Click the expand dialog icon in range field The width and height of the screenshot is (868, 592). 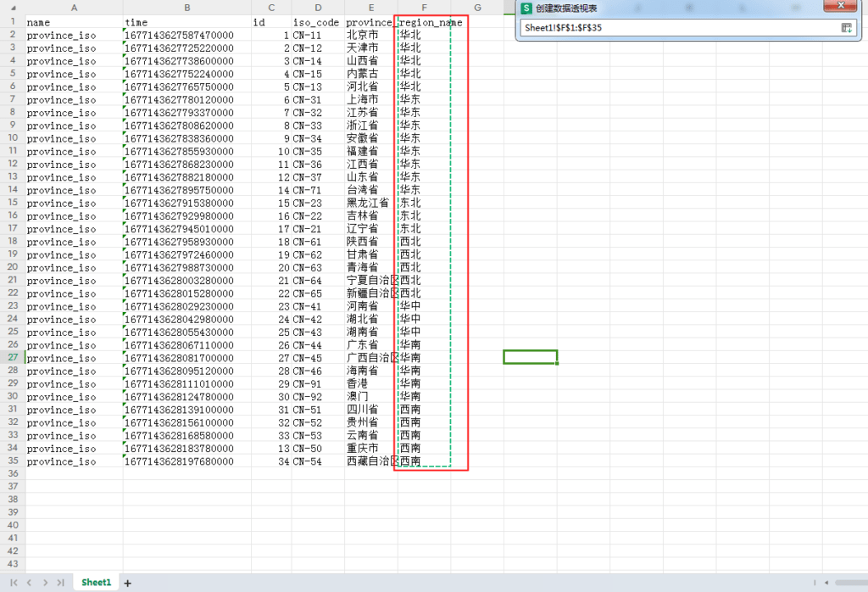846,28
